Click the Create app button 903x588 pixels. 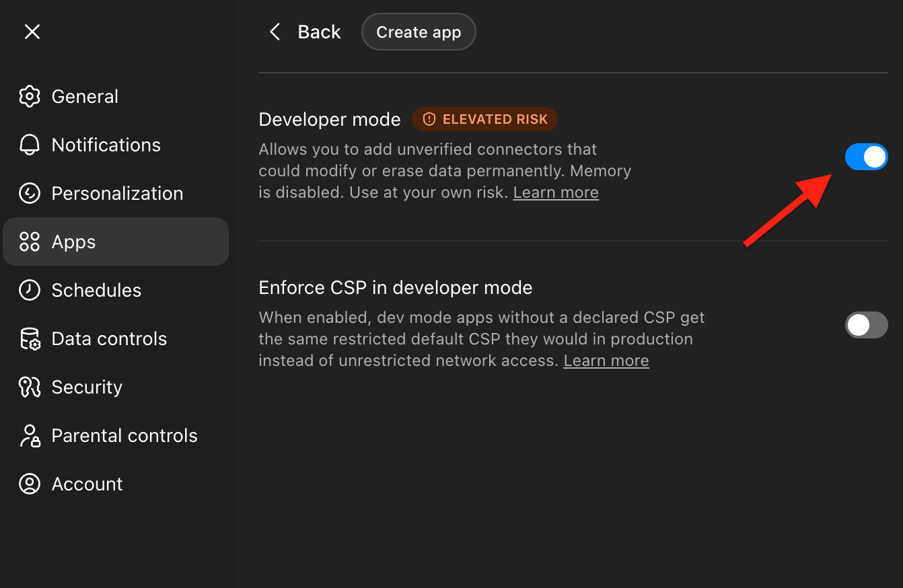tap(419, 32)
